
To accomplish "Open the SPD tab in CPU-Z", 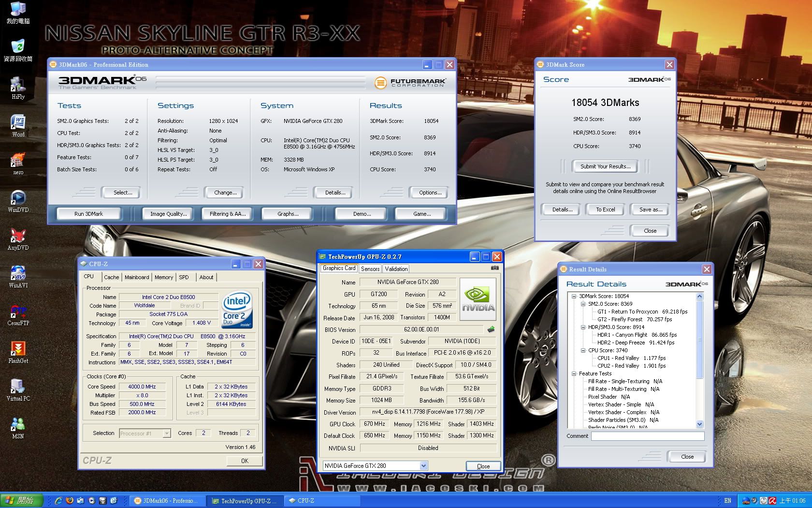I will coord(184,277).
